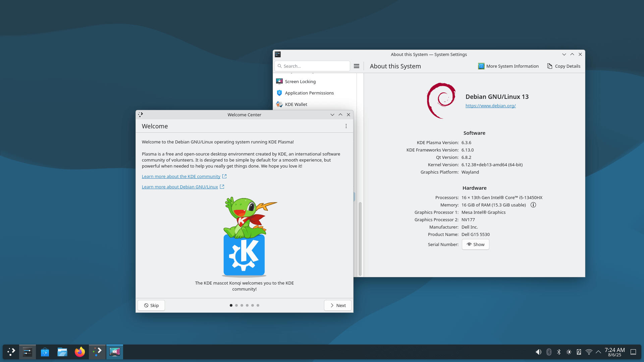
Task: Click the memory info icon
Action: coord(533,205)
